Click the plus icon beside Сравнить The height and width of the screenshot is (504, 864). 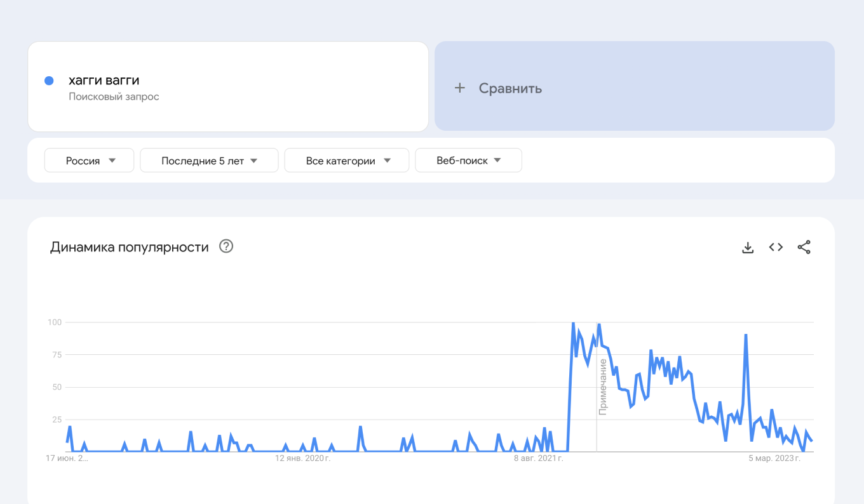pos(460,88)
